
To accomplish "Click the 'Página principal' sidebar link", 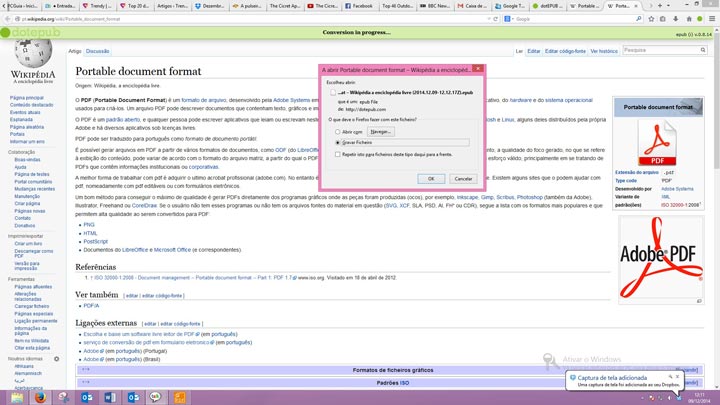I will 27,98.
